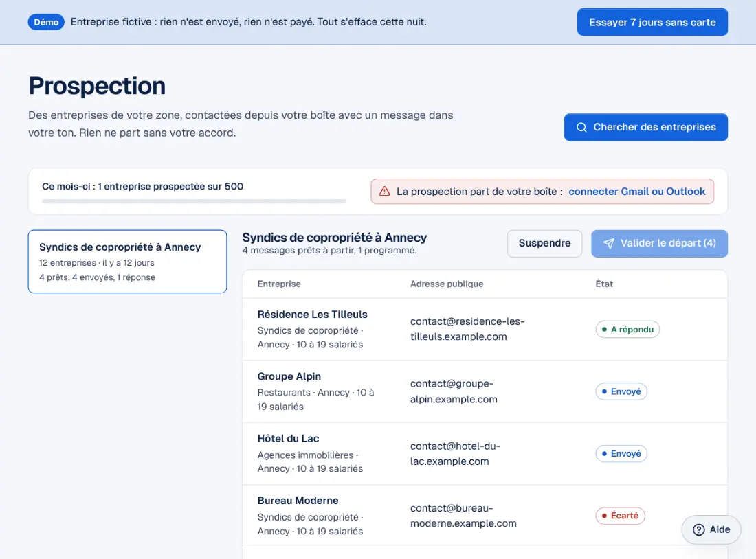Image resolution: width=756 pixels, height=559 pixels.
Task: Click the monthly prospecting progress bar
Action: click(194, 201)
